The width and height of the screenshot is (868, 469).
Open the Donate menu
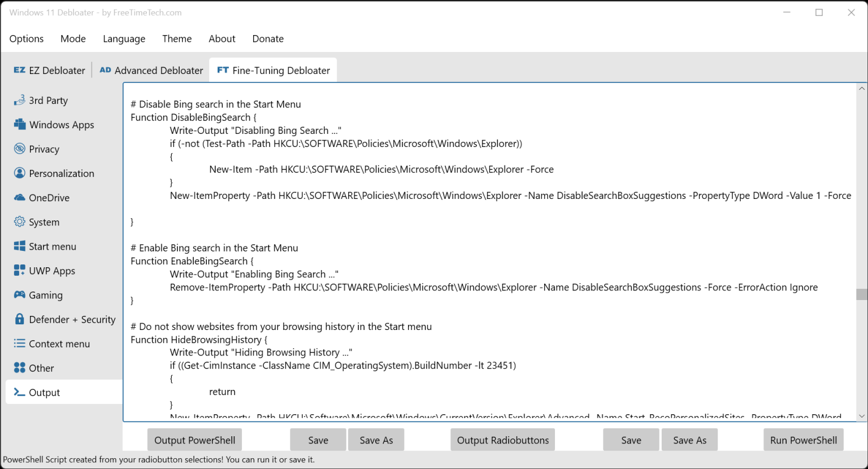[267, 38]
